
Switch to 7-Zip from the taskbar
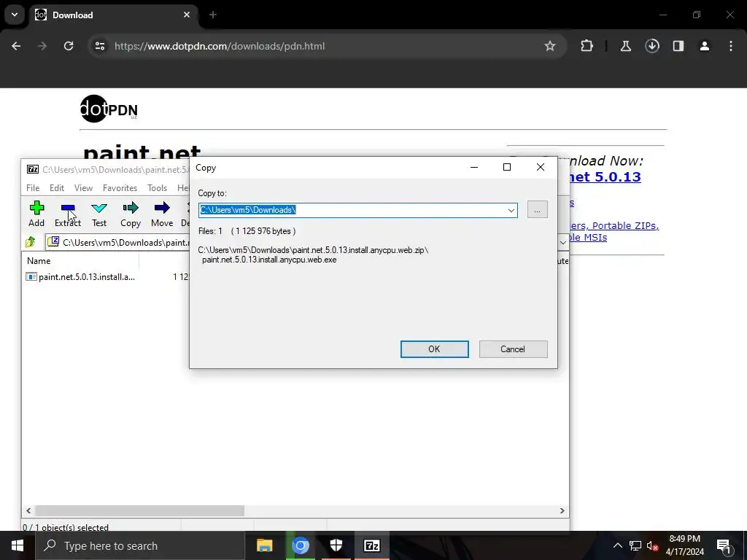click(371, 545)
